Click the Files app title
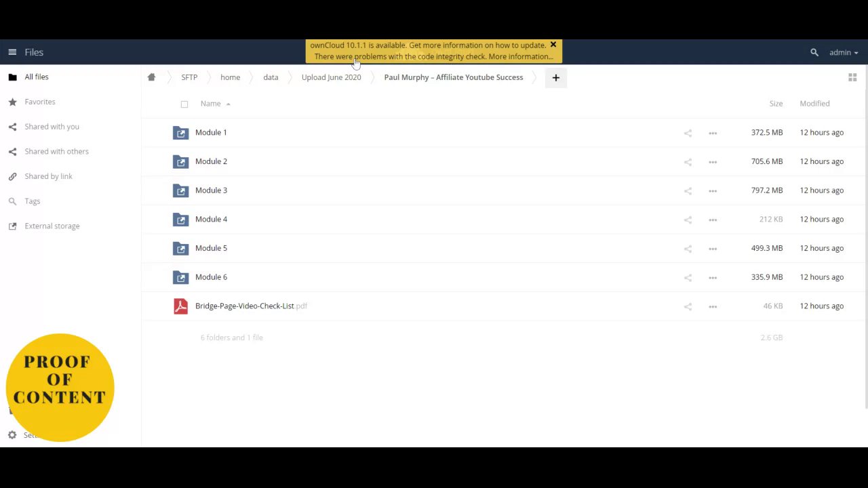868x488 pixels. point(34,52)
